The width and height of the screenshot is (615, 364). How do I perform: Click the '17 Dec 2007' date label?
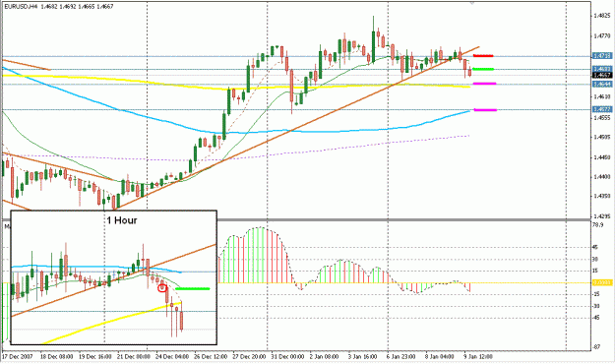coord(18,357)
